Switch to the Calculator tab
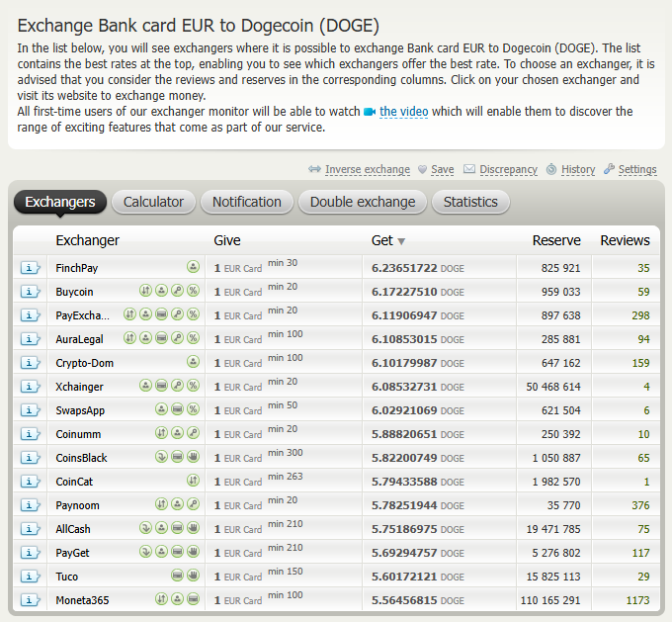This screenshot has width=672, height=622. click(x=153, y=202)
